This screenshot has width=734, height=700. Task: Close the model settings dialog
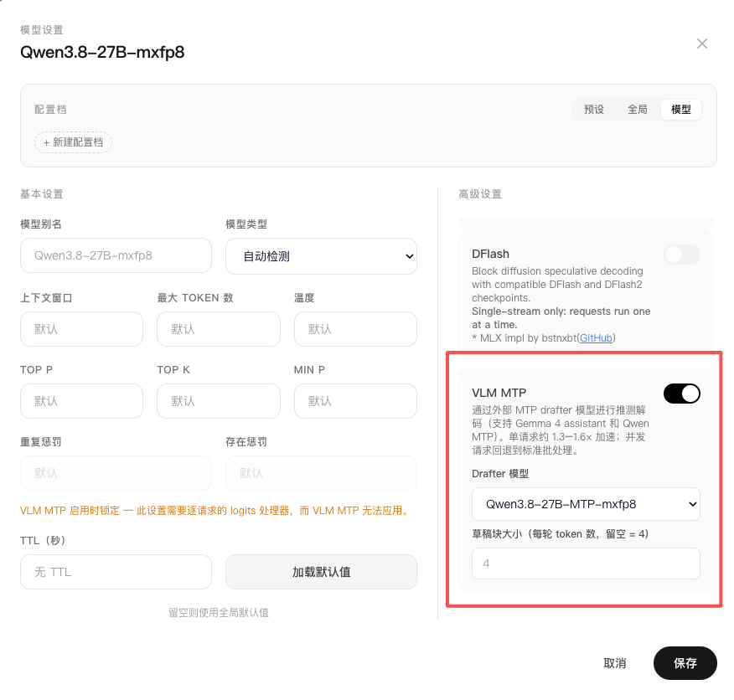(701, 44)
